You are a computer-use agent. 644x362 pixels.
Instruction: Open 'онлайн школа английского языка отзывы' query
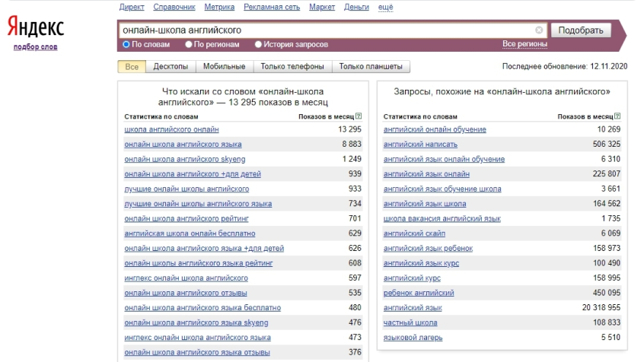(x=196, y=352)
